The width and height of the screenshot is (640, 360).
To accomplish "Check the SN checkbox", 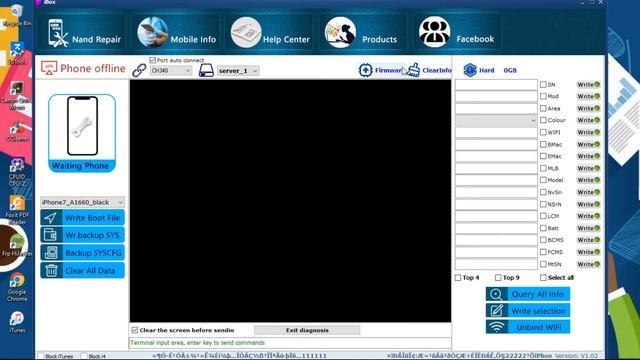I will point(543,84).
